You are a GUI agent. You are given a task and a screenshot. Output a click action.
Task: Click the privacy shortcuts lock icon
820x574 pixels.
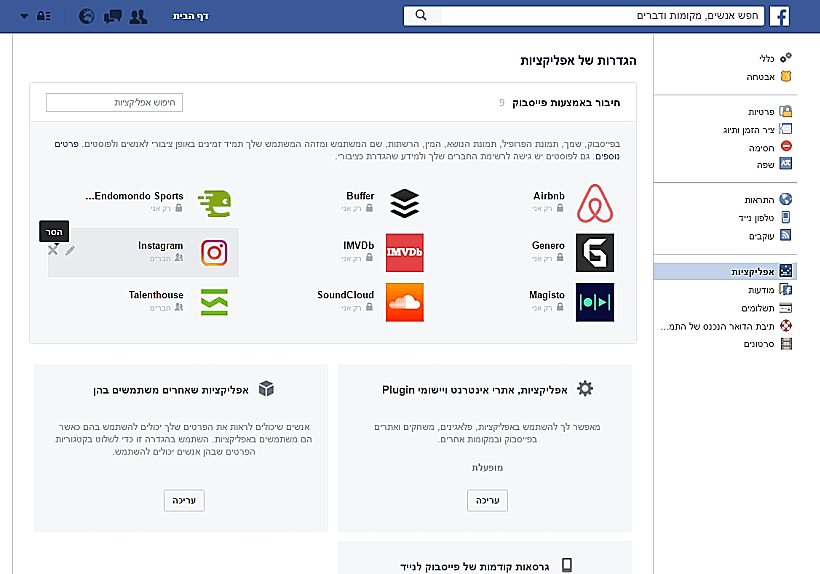tap(45, 16)
